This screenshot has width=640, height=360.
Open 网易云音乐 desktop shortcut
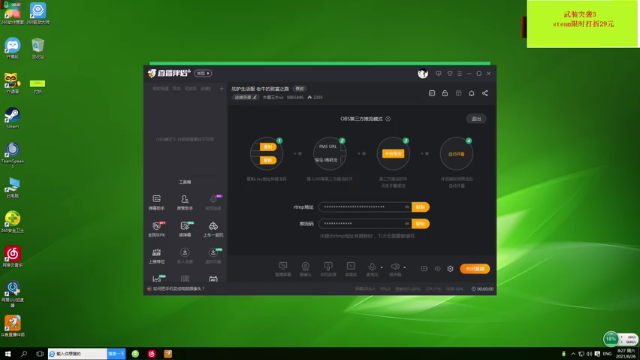coord(12,257)
